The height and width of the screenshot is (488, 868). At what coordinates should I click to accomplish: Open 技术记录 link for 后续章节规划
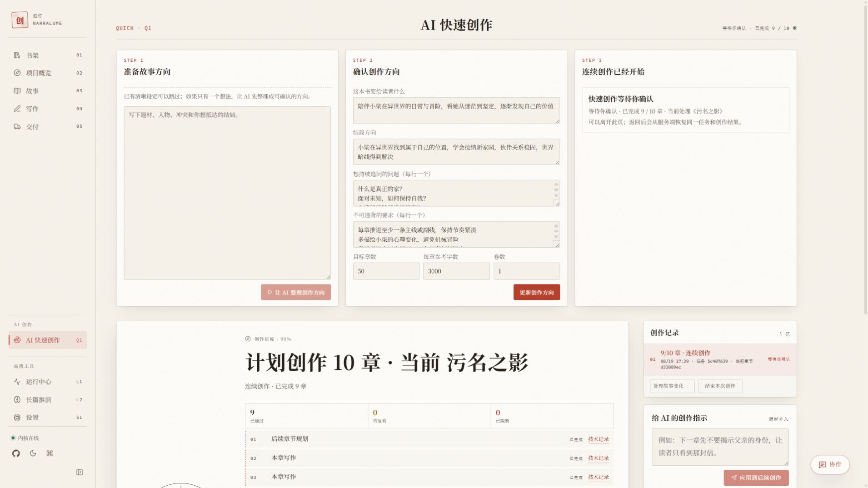coord(599,439)
